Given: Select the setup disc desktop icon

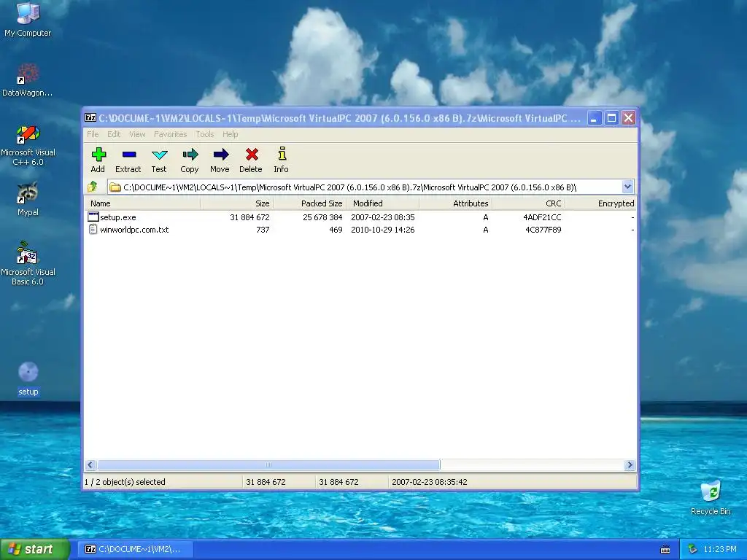Looking at the screenshot, I should pos(28,379).
